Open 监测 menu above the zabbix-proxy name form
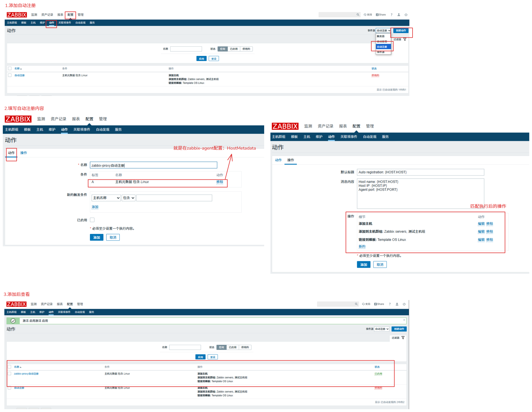The height and width of the screenshot is (412, 532). point(41,119)
